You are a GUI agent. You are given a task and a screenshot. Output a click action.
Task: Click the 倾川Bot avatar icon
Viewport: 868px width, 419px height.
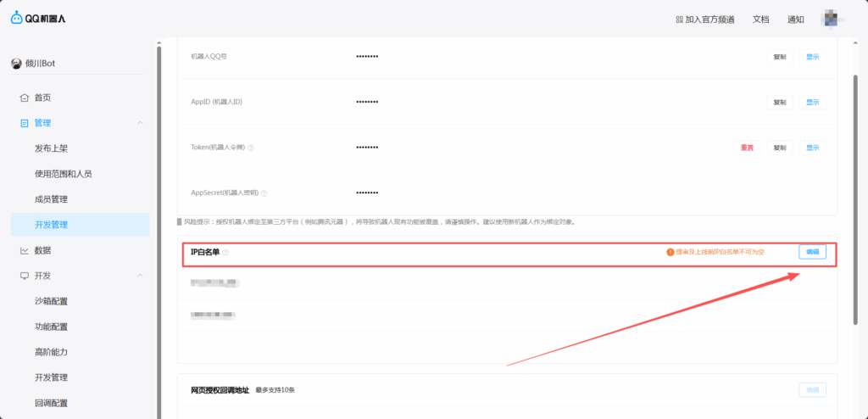pos(16,64)
